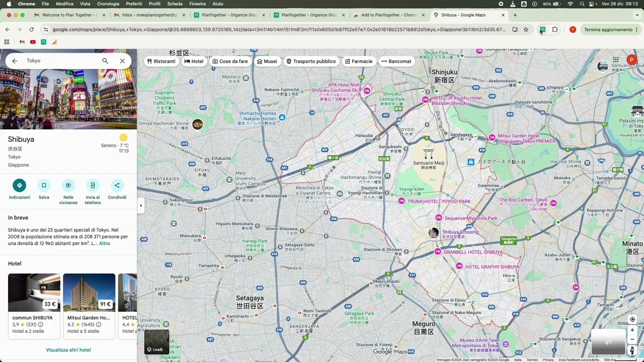Open Mitsui Garden hotel card photo

[89, 293]
